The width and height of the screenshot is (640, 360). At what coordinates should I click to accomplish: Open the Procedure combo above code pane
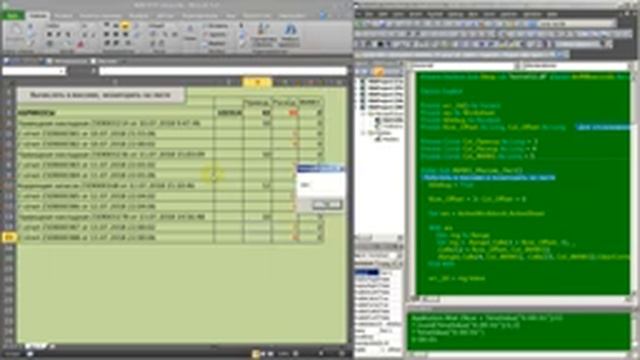pos(577,65)
